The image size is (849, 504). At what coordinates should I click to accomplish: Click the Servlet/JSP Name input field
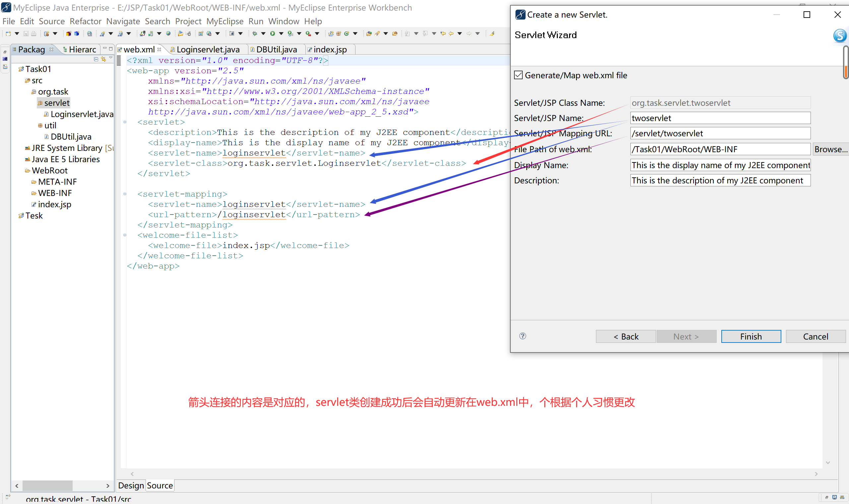(720, 118)
